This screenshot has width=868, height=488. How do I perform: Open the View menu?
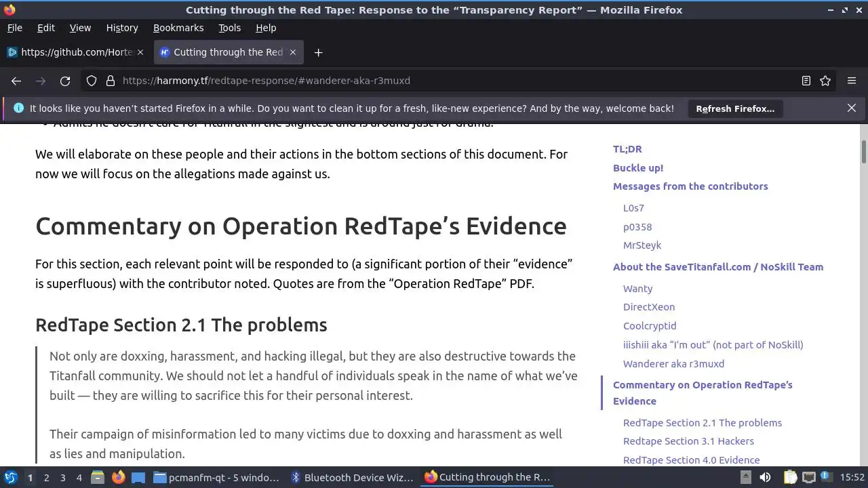click(80, 28)
